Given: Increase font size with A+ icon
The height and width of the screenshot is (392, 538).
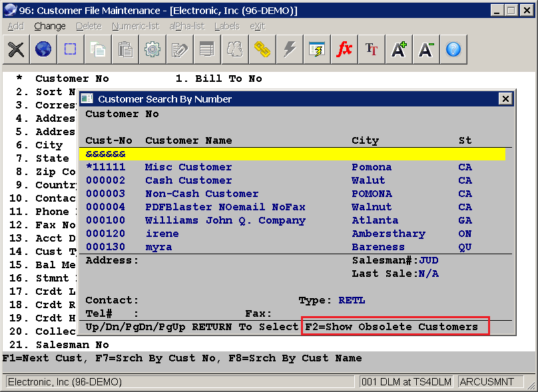Looking at the screenshot, I should click(x=399, y=49).
